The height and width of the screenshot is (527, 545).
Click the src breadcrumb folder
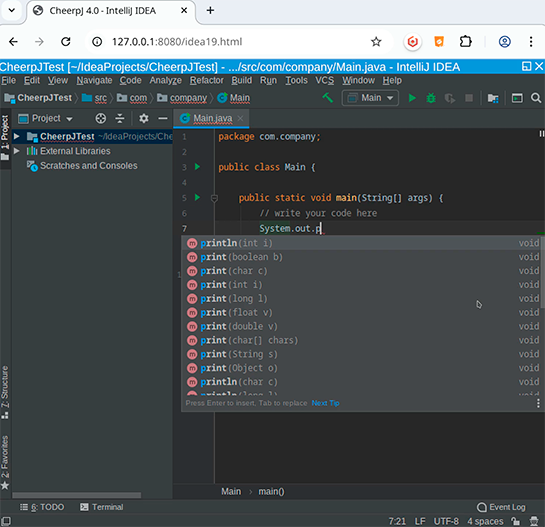coord(94,98)
